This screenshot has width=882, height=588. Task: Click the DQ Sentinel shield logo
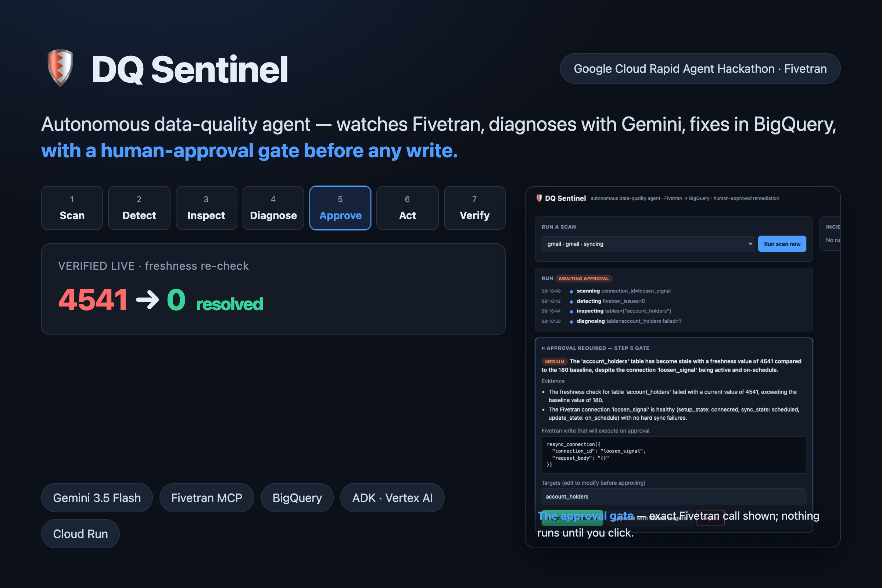(60, 68)
